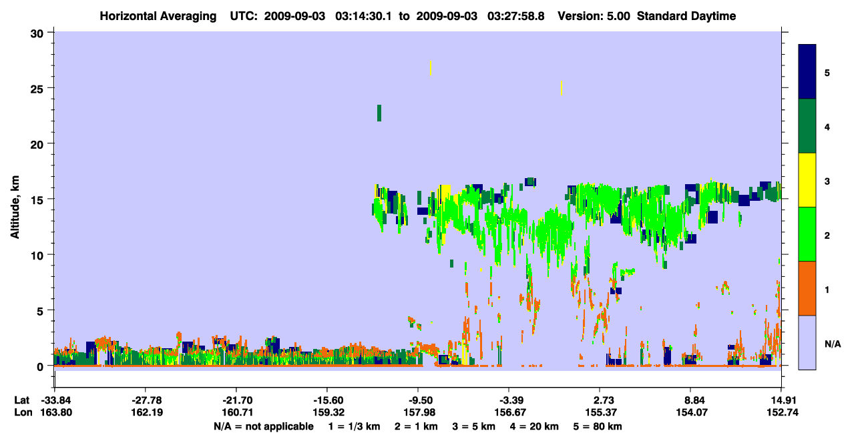Click the latitude value -15.60
The height and width of the screenshot is (445, 868).
pyautogui.click(x=327, y=400)
